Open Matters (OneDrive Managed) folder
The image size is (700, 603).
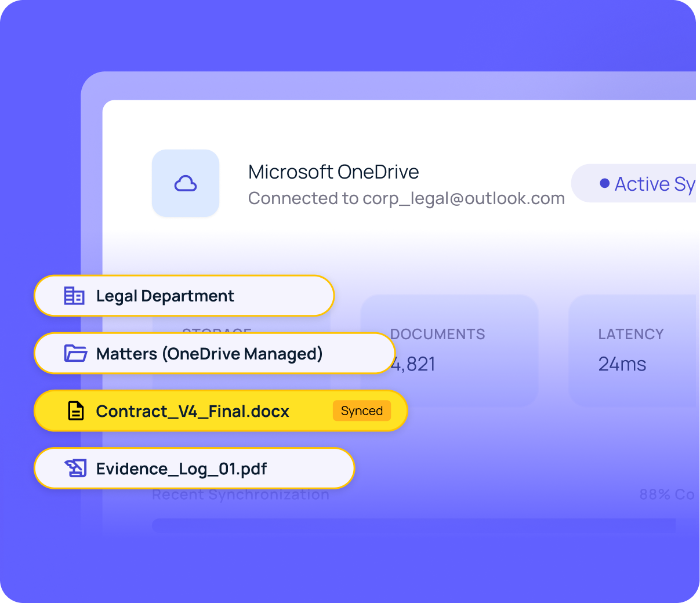tap(215, 353)
